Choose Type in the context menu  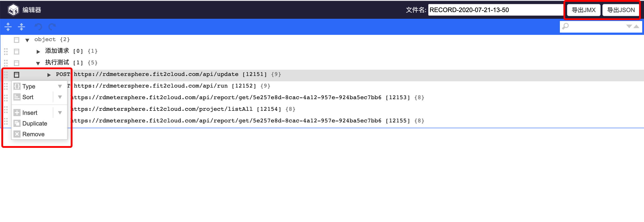[29, 86]
